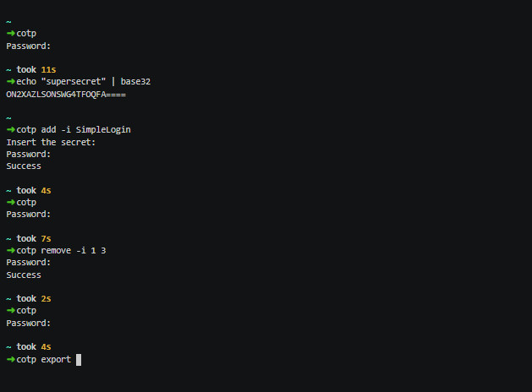Click the first Password prompt at top
The image size is (532, 392).
(x=29, y=46)
